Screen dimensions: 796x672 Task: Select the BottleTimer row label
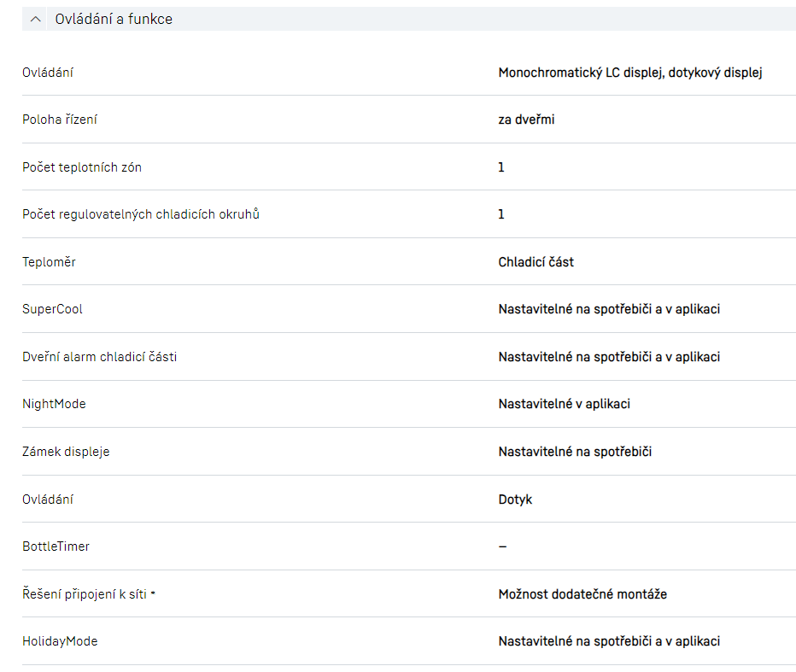point(56,546)
